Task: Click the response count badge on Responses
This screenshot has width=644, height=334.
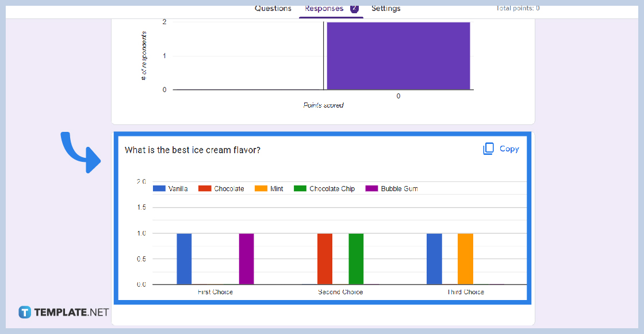Action: pos(354,8)
